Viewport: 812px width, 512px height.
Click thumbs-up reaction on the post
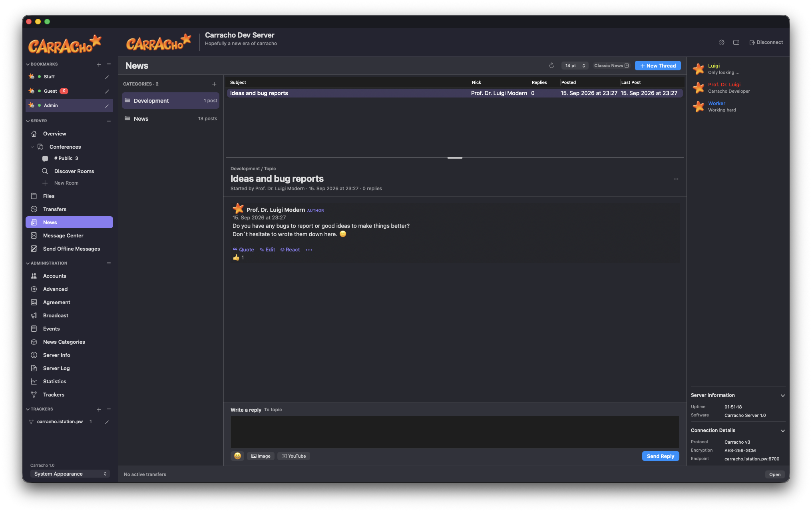point(239,258)
